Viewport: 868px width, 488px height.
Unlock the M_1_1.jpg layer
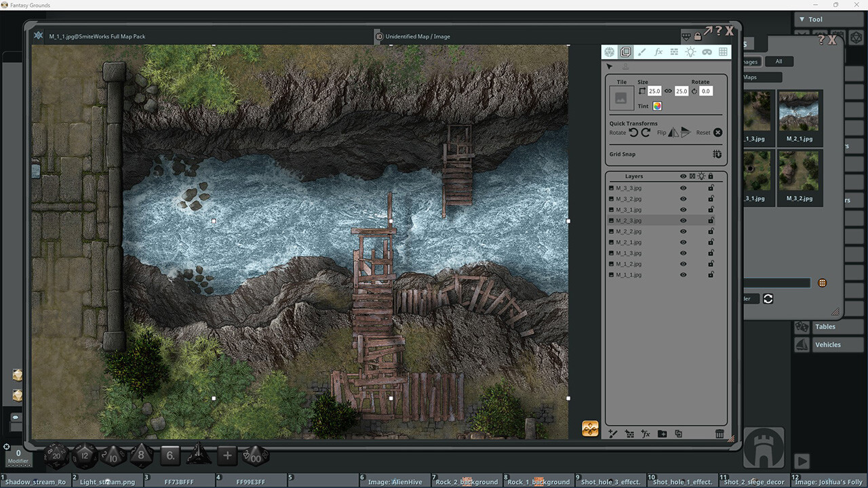pyautogui.click(x=711, y=274)
